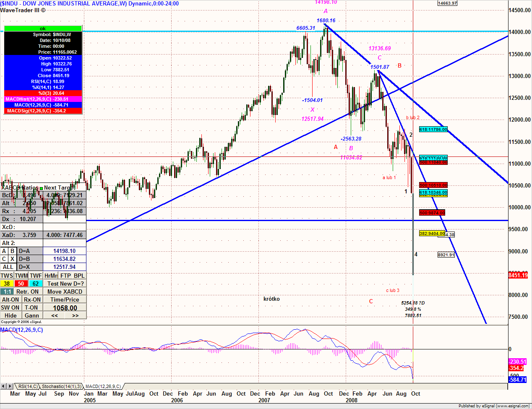The image size is (532, 409).
Task: Click the Move XABCD button
Action: (x=65, y=292)
